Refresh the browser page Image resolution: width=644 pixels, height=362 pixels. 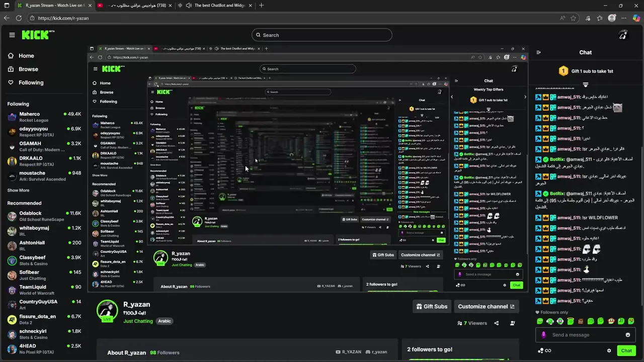(x=19, y=18)
